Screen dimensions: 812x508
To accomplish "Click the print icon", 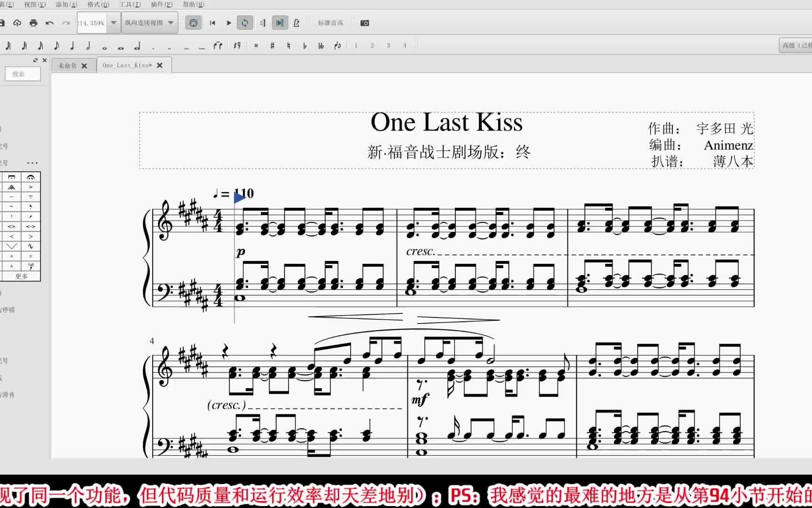I will pos(33,23).
